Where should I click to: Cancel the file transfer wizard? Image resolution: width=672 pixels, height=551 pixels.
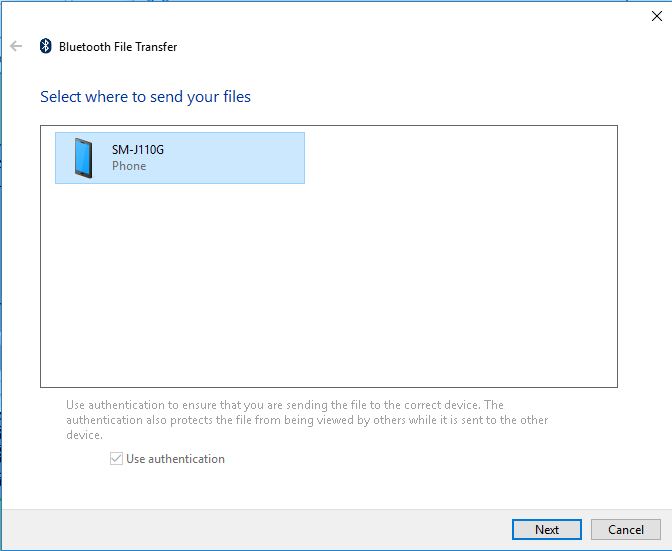click(625, 529)
